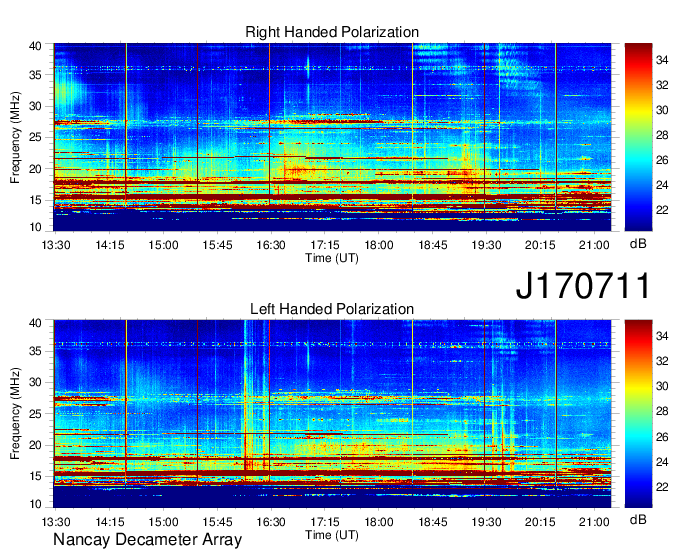Click the "14:15" time tick under the bottom plot
The height and width of the screenshot is (552, 680).
coord(110,522)
